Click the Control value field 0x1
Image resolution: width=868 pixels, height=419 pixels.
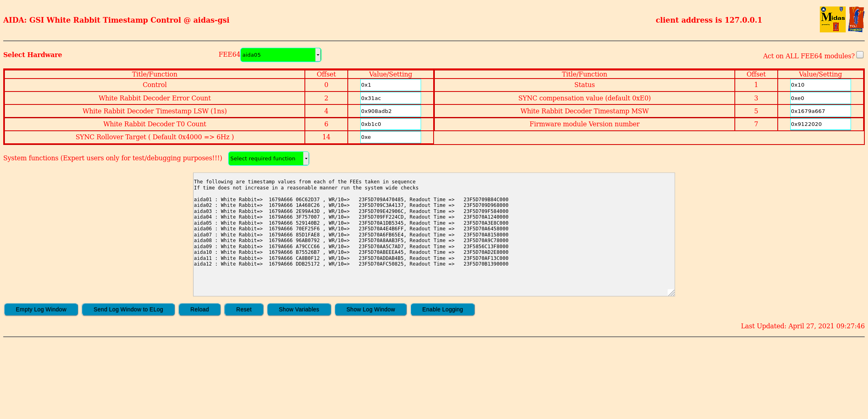point(390,85)
